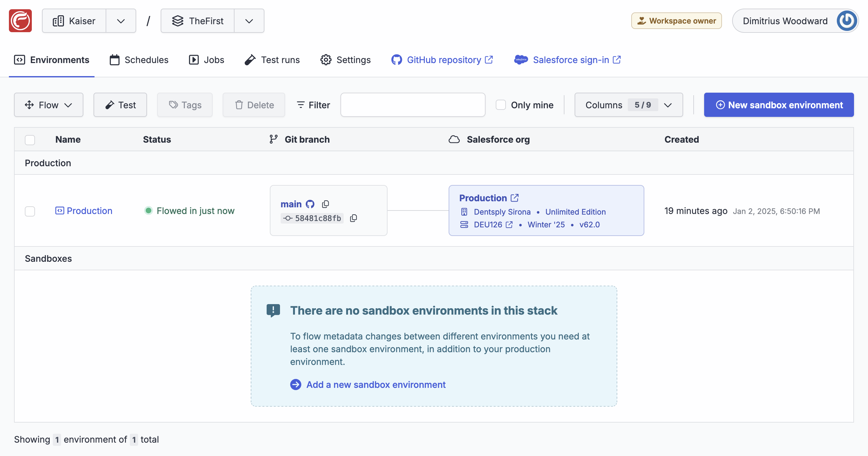The height and width of the screenshot is (456, 868).
Task: Copy the main branch name
Action: pyautogui.click(x=325, y=204)
